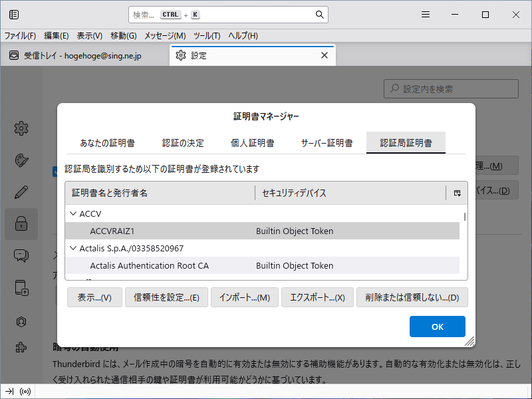The width and height of the screenshot is (532, 399).
Task: Select the ACCVRAIZ1 certificate row
Action: [262, 231]
